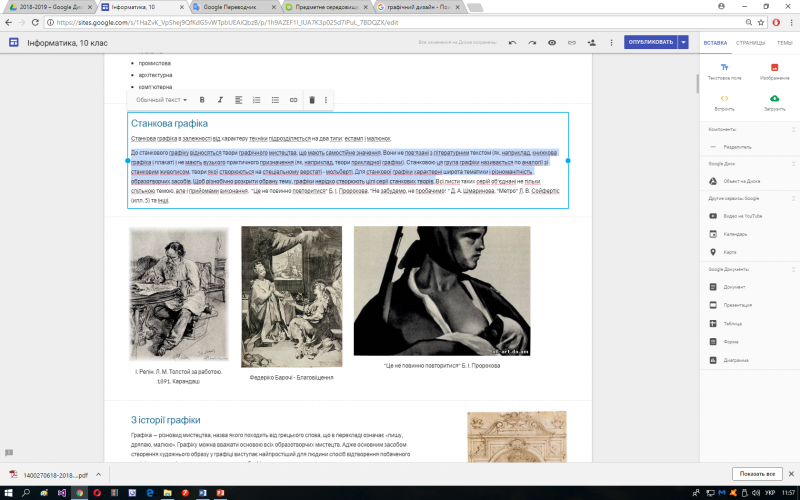
Task: Click the Google Sites logo icon
Action: [x=14, y=42]
